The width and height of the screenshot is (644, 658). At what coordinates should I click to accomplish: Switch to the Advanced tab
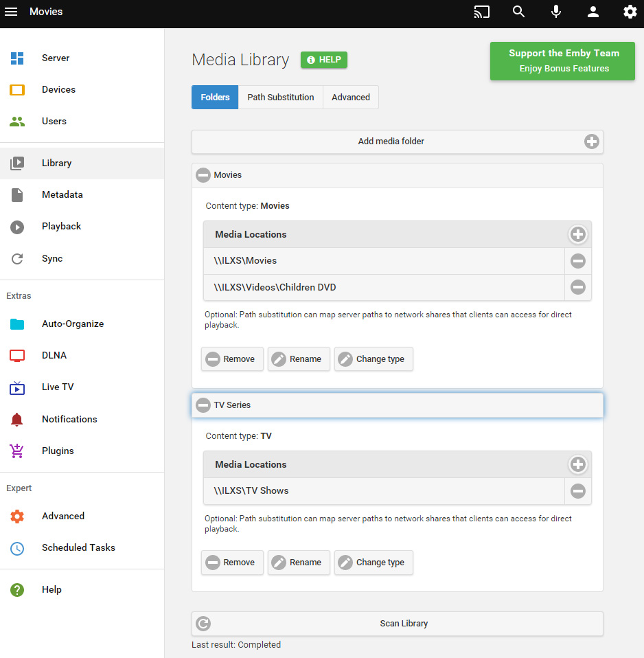click(350, 98)
